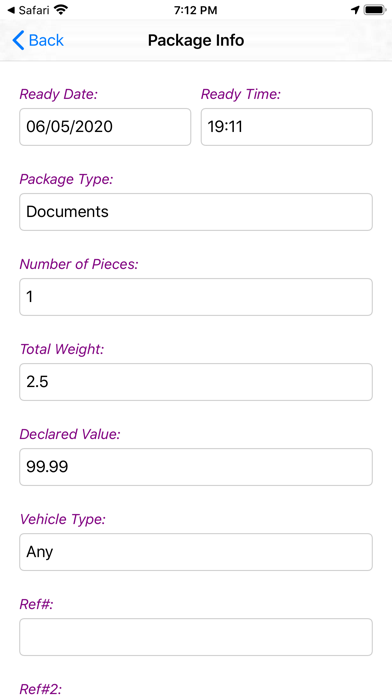Tap the Vehicle Type label
The image size is (392, 696).
[x=63, y=519]
